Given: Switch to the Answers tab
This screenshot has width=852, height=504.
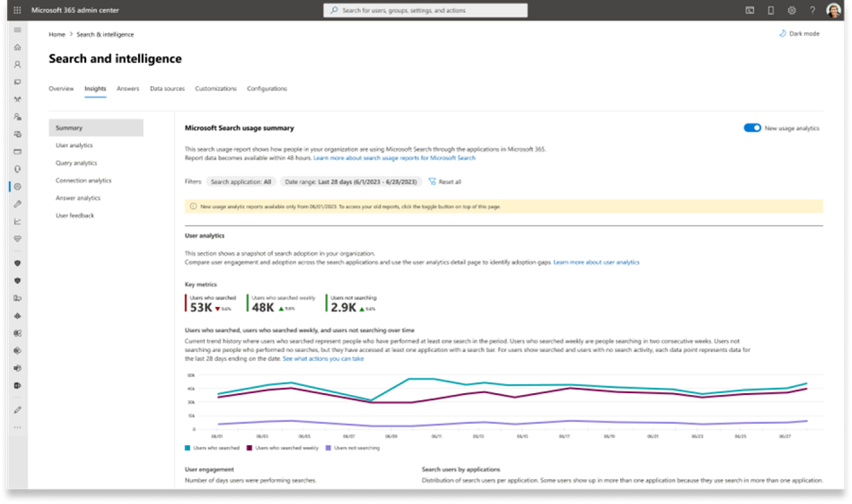Looking at the screenshot, I should click(x=128, y=89).
